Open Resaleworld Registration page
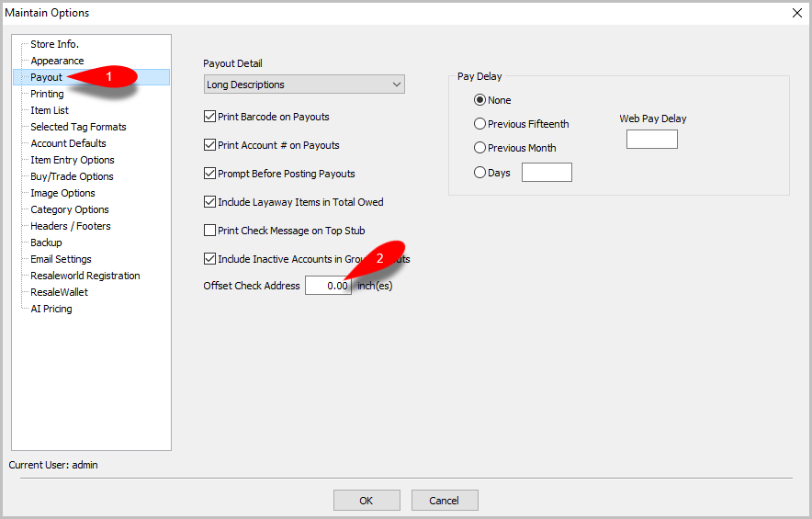The image size is (812, 519). click(x=85, y=276)
